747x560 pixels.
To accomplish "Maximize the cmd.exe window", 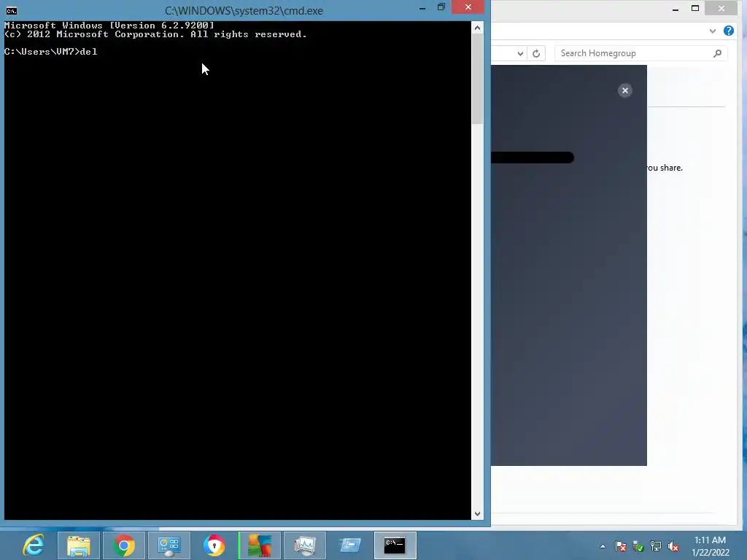I will (441, 7).
